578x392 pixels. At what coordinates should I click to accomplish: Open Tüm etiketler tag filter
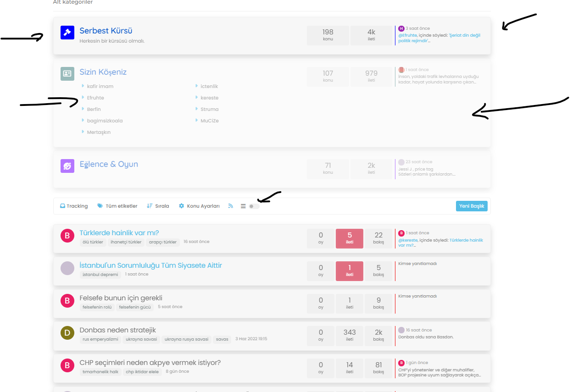pyautogui.click(x=117, y=206)
